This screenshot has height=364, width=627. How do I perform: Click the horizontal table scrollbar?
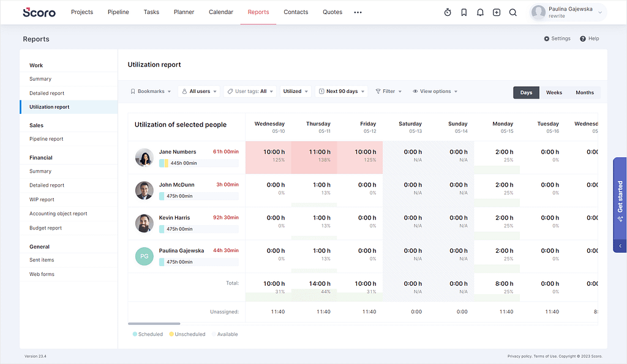[154, 324]
